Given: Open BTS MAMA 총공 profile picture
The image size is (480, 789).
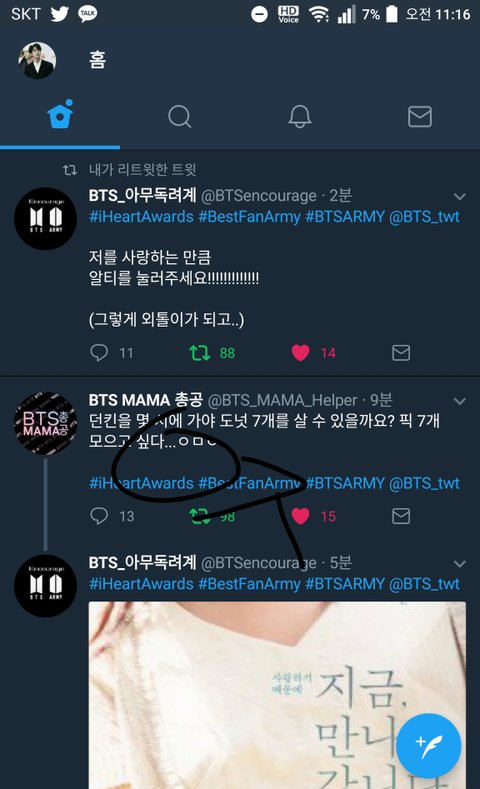Looking at the screenshot, I should [45, 423].
